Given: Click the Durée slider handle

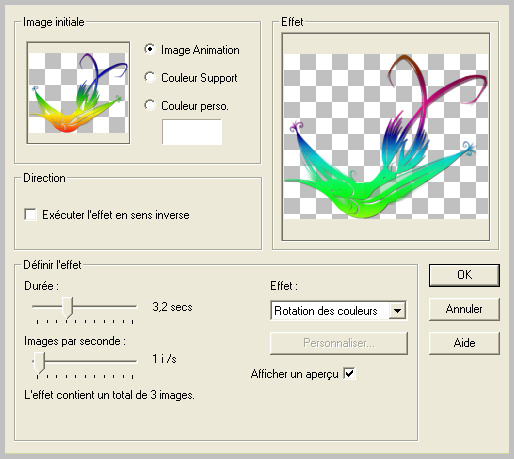Looking at the screenshot, I should tap(68, 307).
